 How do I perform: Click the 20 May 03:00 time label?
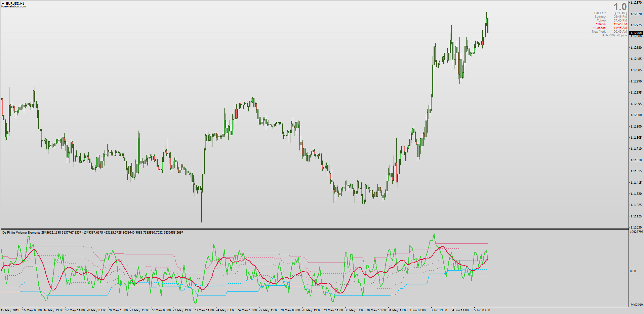tap(96, 310)
